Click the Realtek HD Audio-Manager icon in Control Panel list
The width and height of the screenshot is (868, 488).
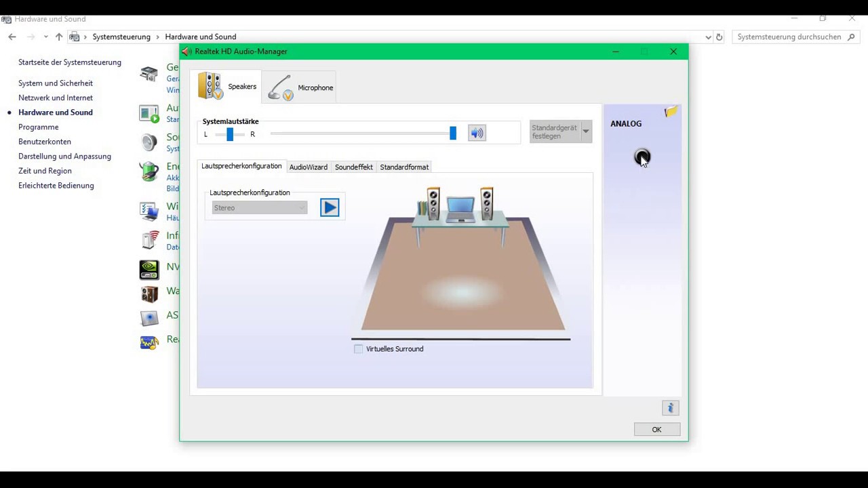(x=149, y=342)
